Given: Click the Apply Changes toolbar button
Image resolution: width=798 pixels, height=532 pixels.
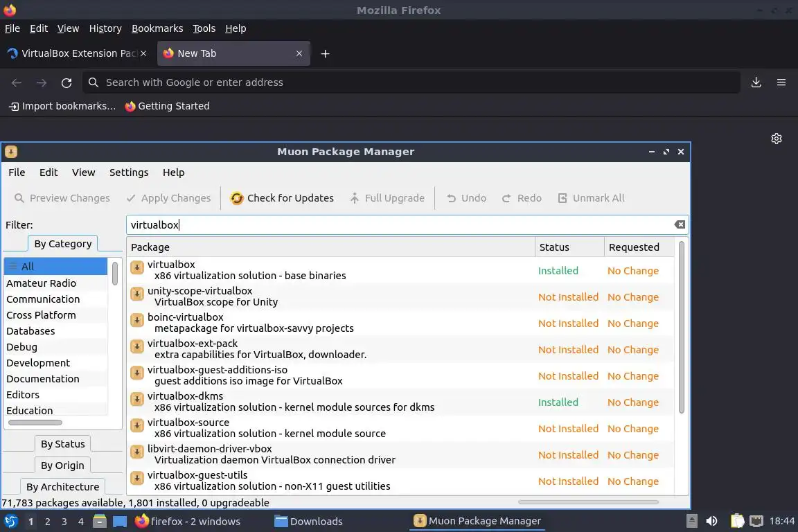Looking at the screenshot, I should pyautogui.click(x=168, y=198).
